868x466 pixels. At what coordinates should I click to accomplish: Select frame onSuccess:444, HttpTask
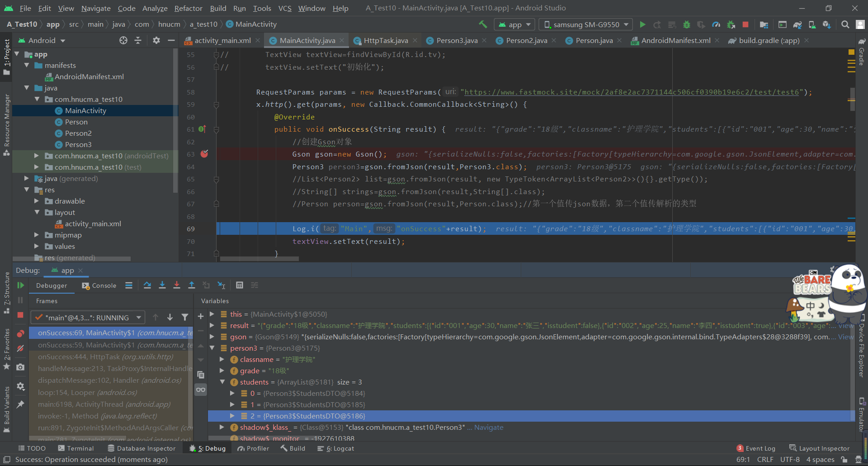106,357
